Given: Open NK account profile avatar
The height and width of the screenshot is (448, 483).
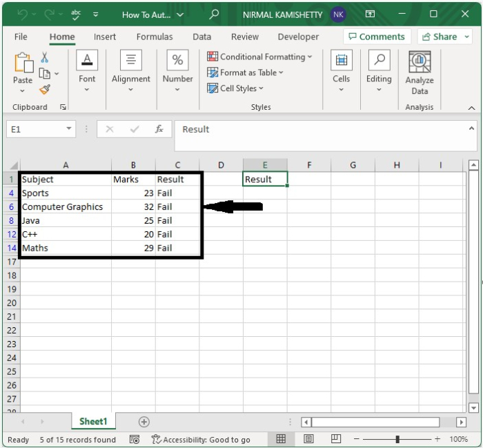Looking at the screenshot, I should (338, 14).
